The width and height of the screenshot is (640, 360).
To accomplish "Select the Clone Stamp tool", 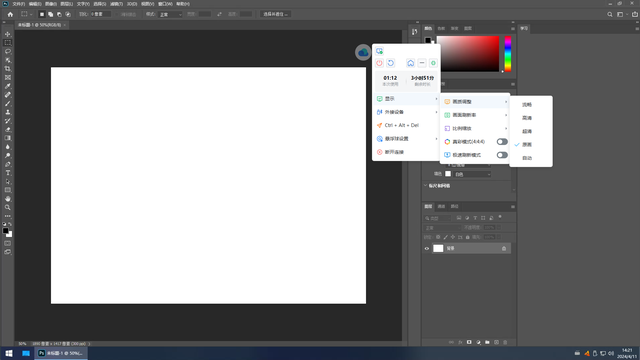I will (x=8, y=112).
